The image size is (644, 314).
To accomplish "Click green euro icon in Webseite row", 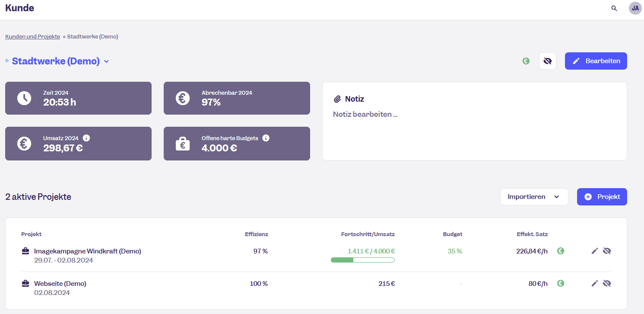I will pyautogui.click(x=561, y=283).
